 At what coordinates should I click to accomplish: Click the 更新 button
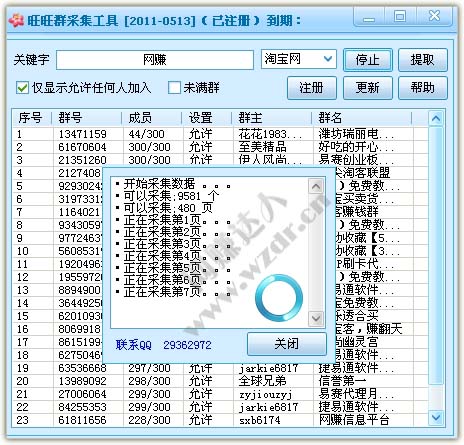[x=368, y=88]
